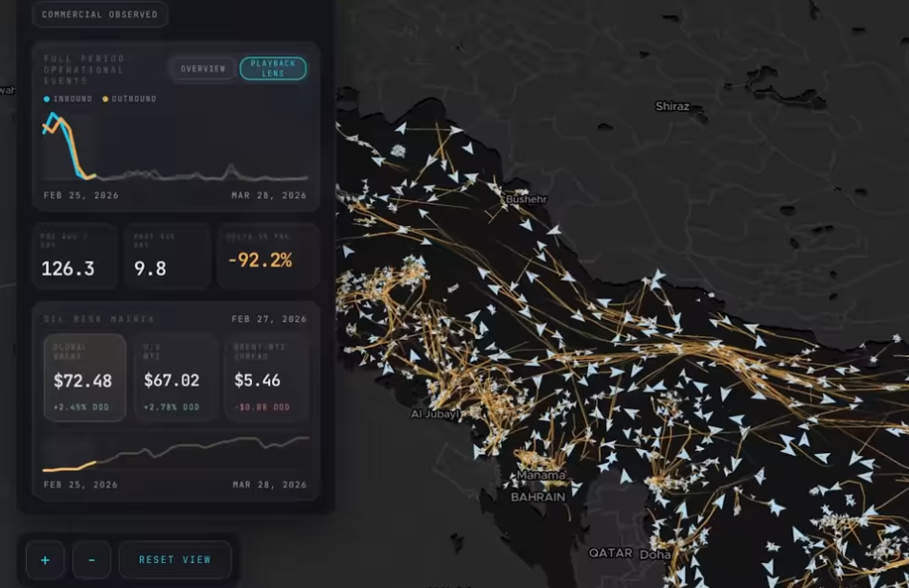The height and width of the screenshot is (588, 909).
Task: Click the +2.45% DOD change value
Action: [x=81, y=407]
